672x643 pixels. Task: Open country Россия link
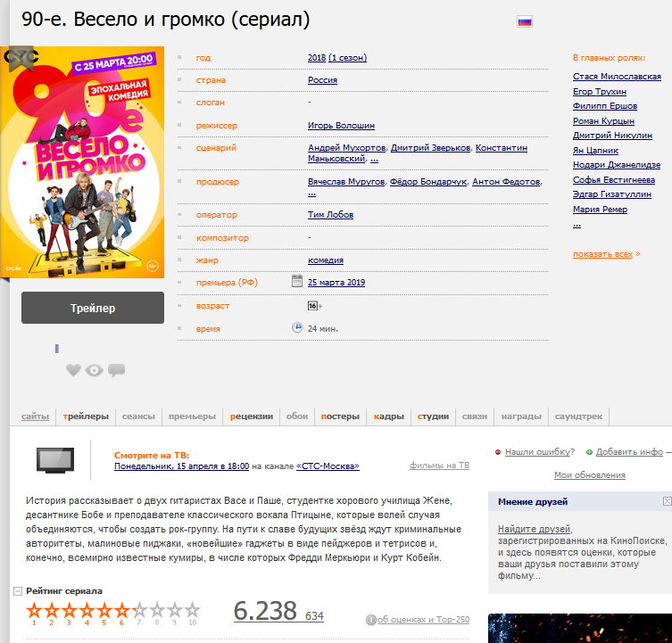323,80
